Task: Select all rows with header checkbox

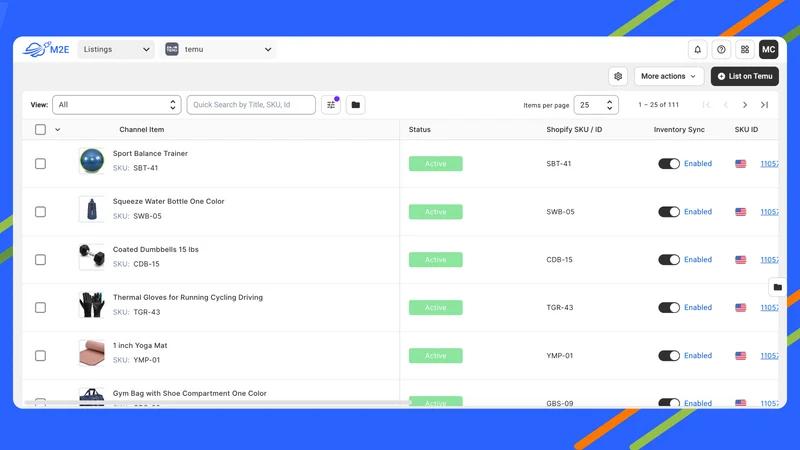Action: [40, 130]
